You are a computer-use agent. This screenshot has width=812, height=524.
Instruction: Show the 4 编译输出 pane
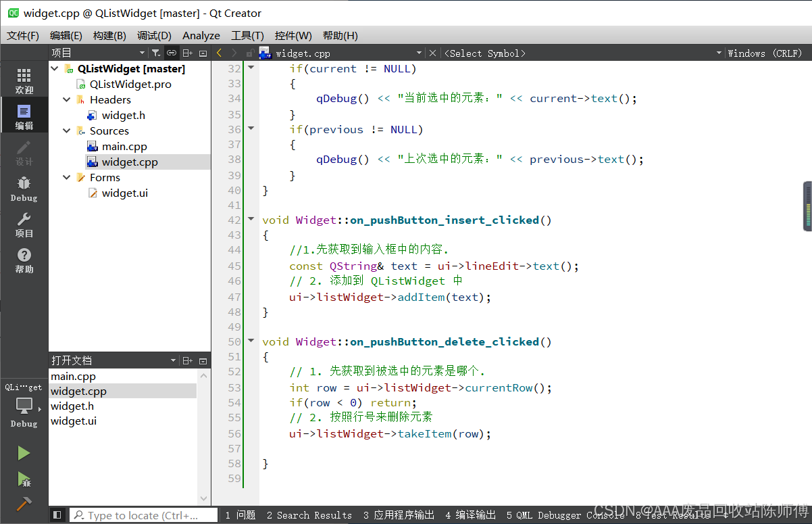click(x=471, y=515)
